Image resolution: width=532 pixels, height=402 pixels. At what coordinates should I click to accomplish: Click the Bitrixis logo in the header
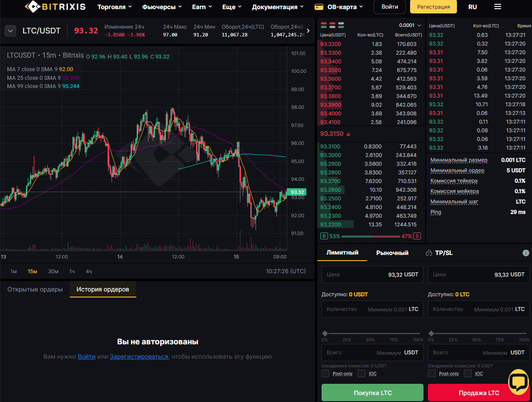pos(55,7)
